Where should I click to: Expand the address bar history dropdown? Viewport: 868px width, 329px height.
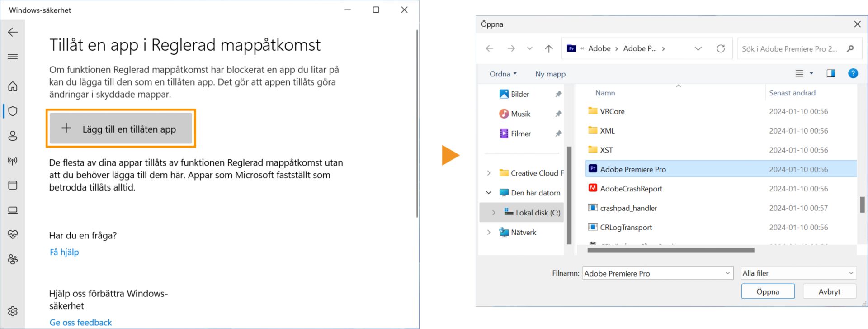pos(698,48)
